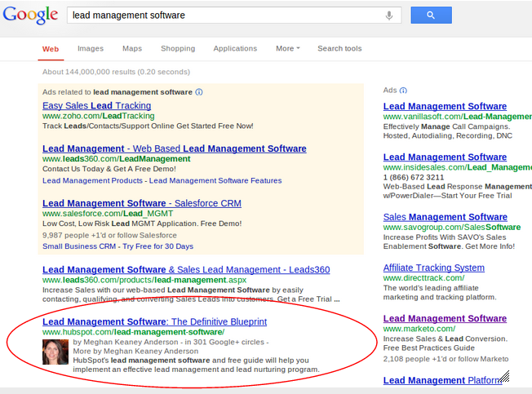Click the www.salesforce.com/Lead_MGMT URL
Screen dimensions: 532x394
[108, 213]
